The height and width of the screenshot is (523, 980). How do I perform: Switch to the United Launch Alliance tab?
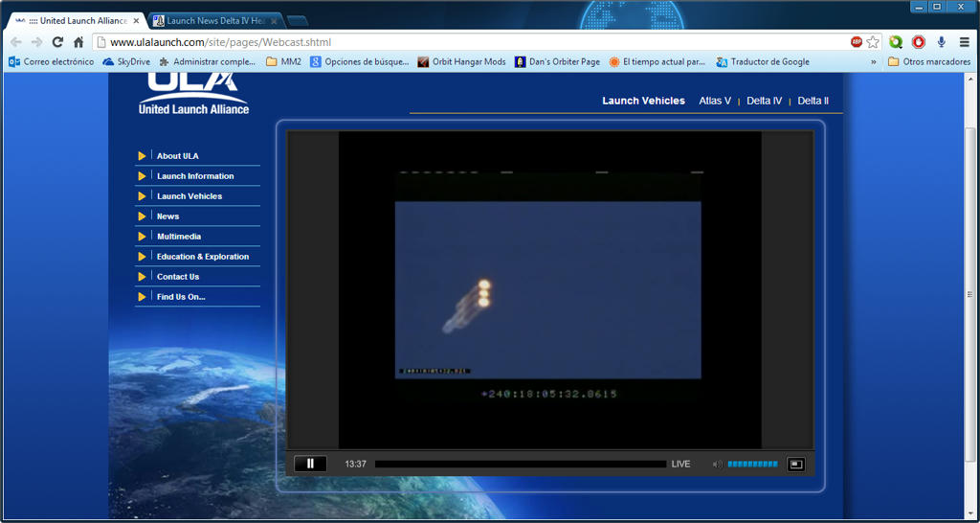pos(77,21)
